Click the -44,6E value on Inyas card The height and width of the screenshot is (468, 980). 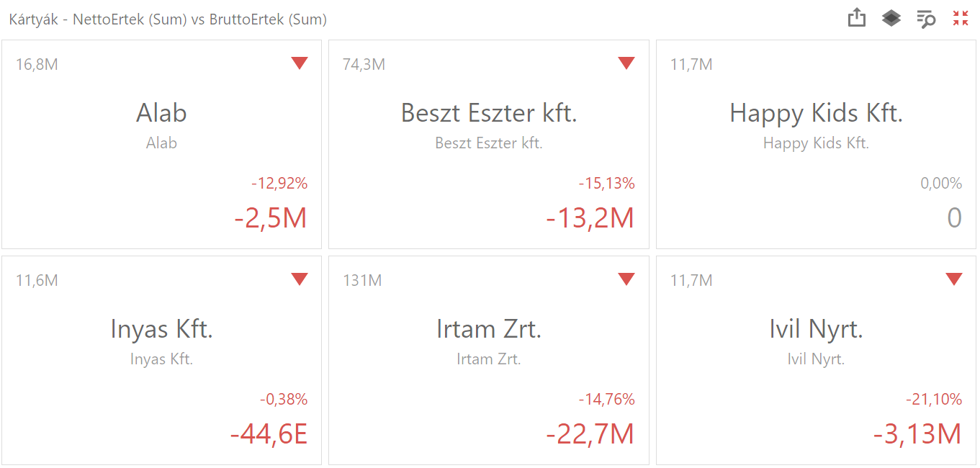tap(269, 434)
